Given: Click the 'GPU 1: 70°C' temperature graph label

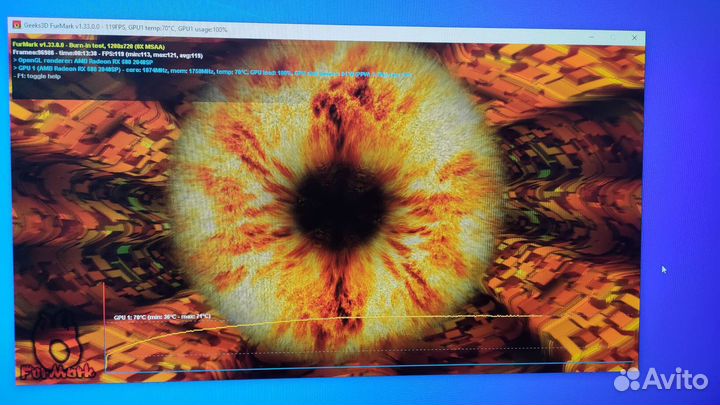Looking at the screenshot, I should [162, 317].
